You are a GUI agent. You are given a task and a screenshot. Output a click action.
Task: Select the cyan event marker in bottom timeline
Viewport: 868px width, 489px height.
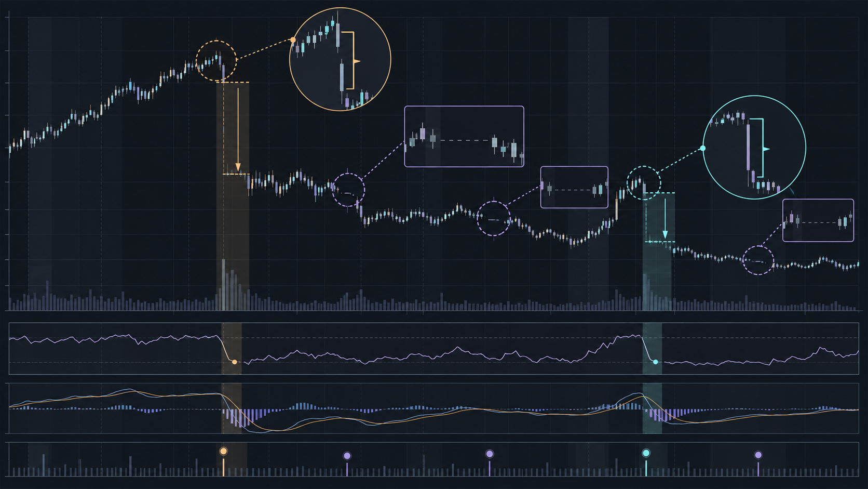[646, 453]
